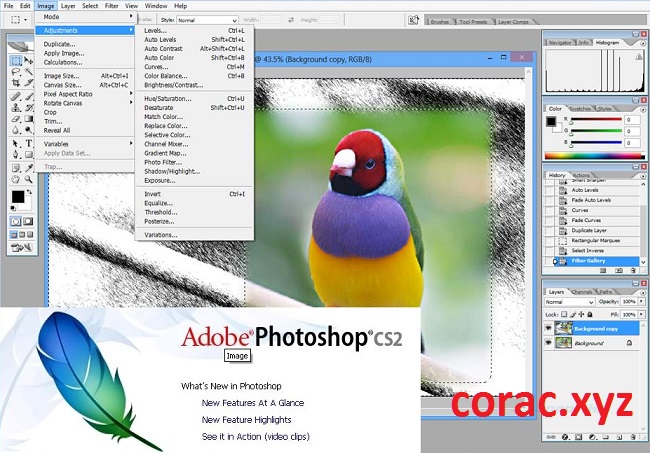Switch to Standard editing mode
Screen dimensions: 650x453
click(16, 221)
